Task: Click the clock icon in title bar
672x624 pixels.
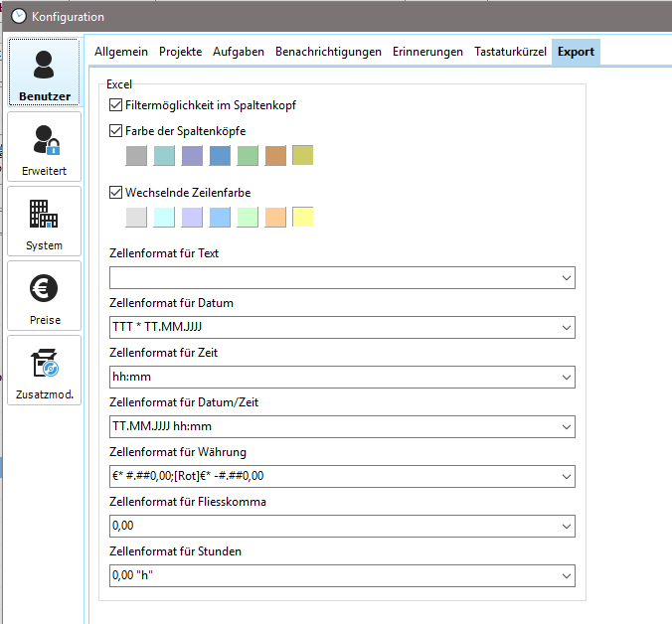Action: coord(17,17)
